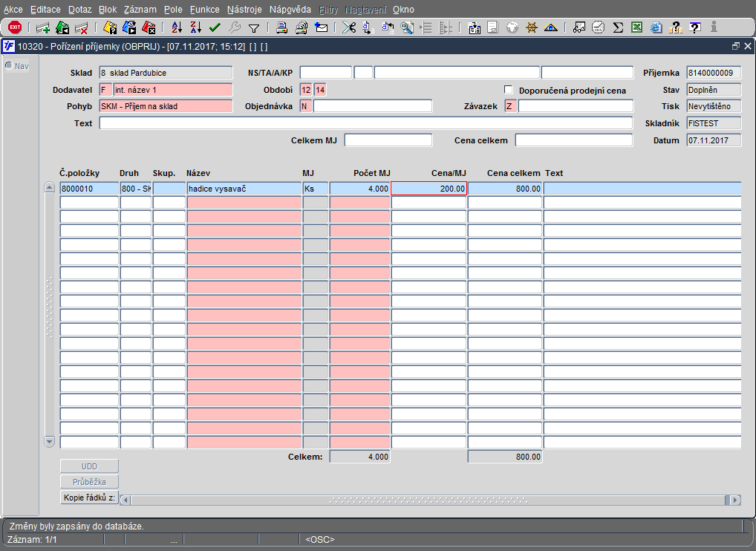Click the horizontal scrollbar right arrow
Screen dimensions: 756x551
[735, 500]
